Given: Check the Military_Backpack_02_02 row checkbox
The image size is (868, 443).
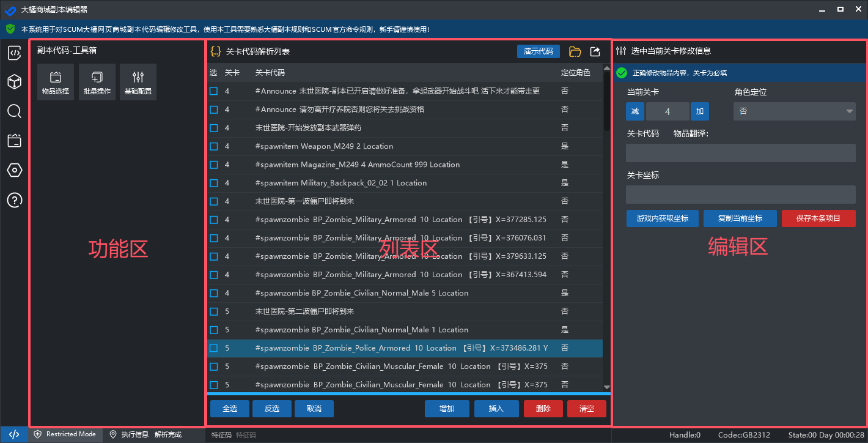Looking at the screenshot, I should (x=215, y=182).
